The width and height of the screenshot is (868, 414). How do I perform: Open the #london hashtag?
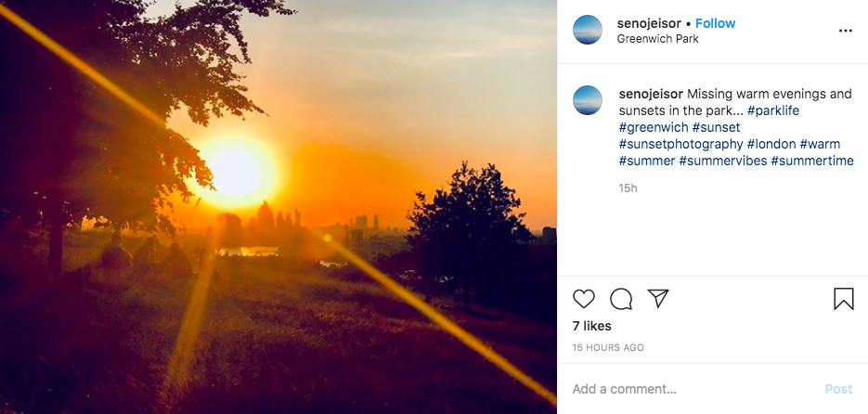coord(771,144)
